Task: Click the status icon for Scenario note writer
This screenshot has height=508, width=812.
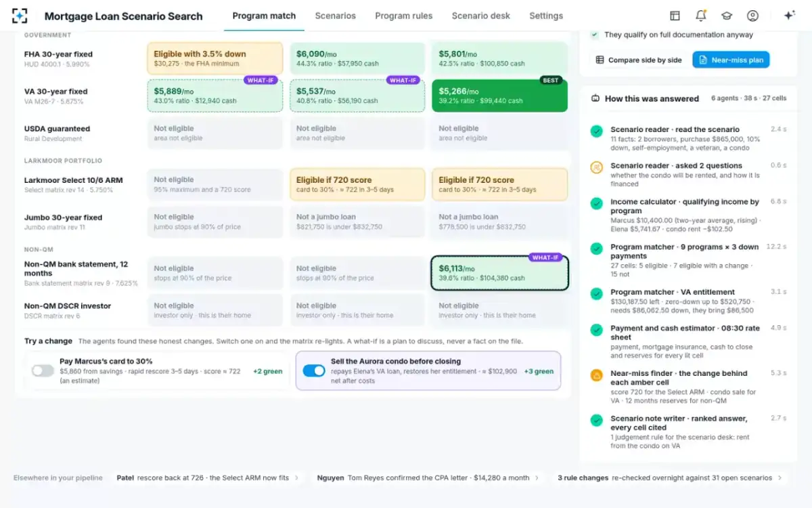Action: tap(596, 421)
